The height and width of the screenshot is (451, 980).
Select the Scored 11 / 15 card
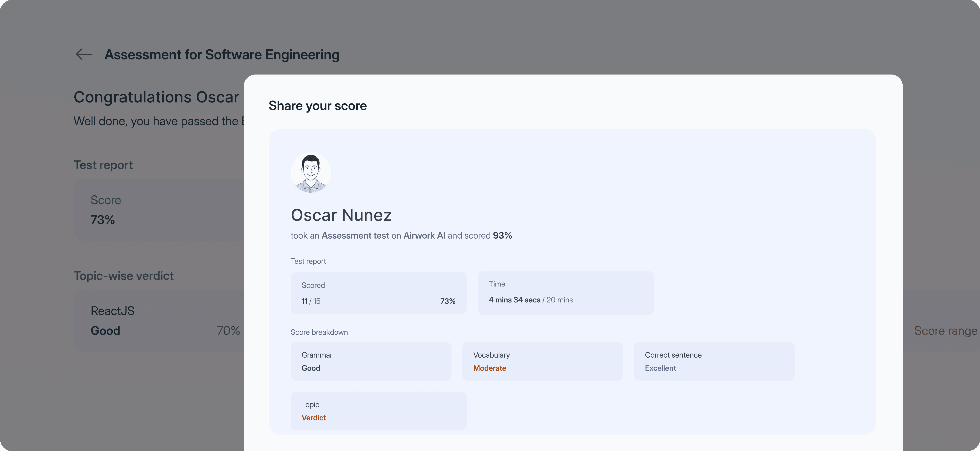coord(378,293)
